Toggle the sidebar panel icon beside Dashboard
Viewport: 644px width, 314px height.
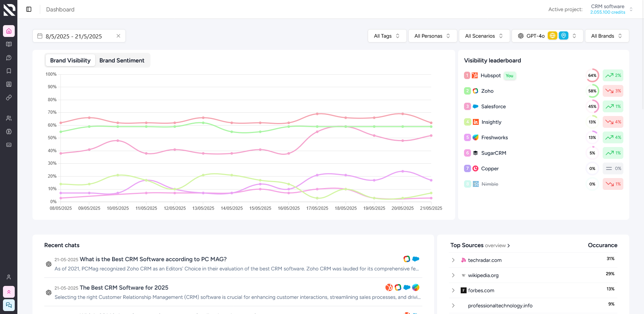pos(29,9)
